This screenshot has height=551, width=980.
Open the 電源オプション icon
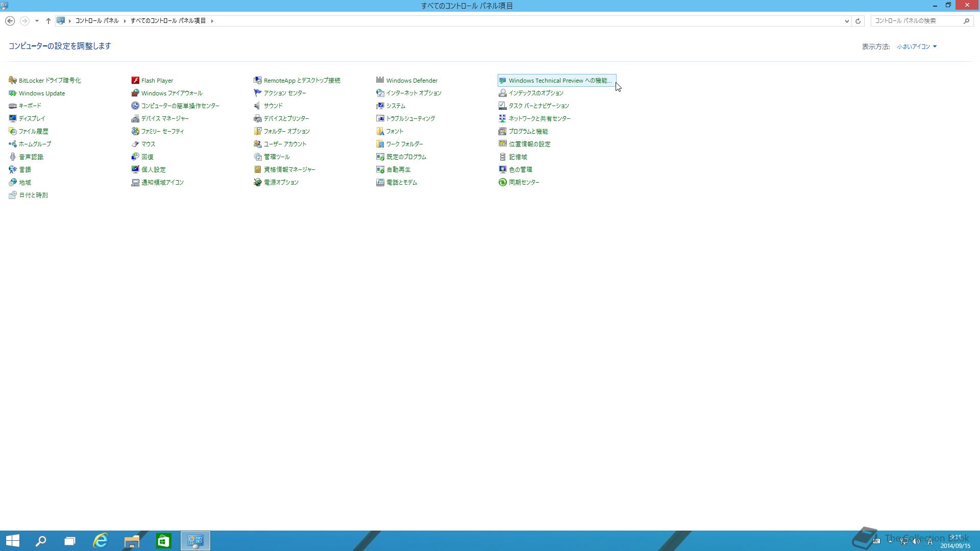coord(258,182)
